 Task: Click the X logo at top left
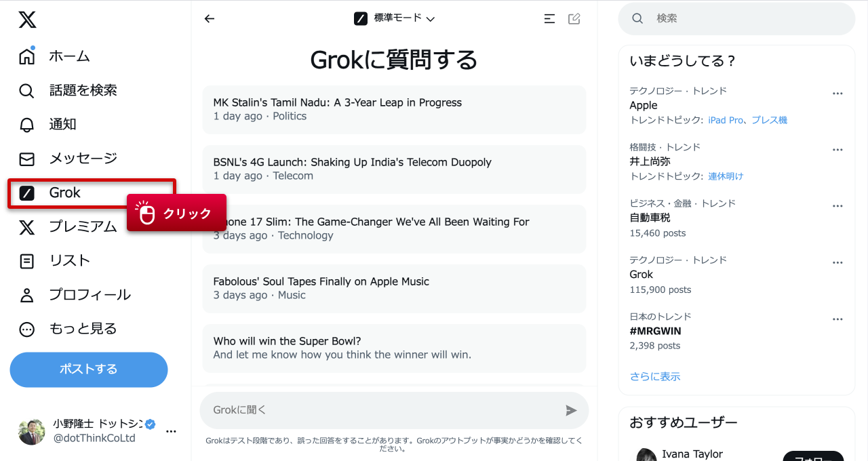(x=27, y=20)
